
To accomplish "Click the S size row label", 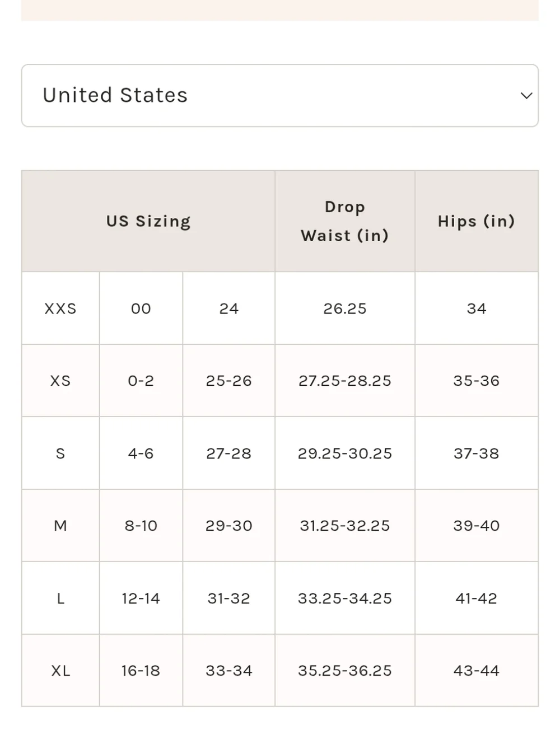I will pyautogui.click(x=60, y=453).
